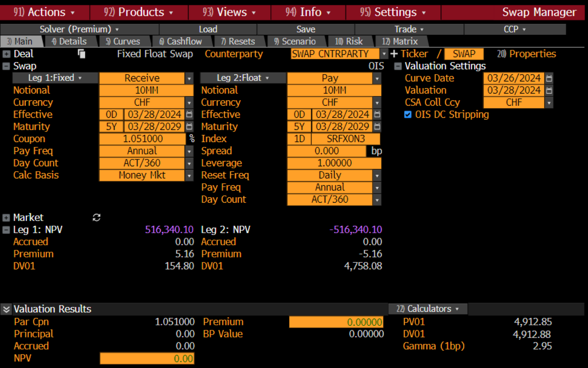Image resolution: width=588 pixels, height=368 pixels.
Task: Open the Properties link
Action: pyautogui.click(x=526, y=54)
